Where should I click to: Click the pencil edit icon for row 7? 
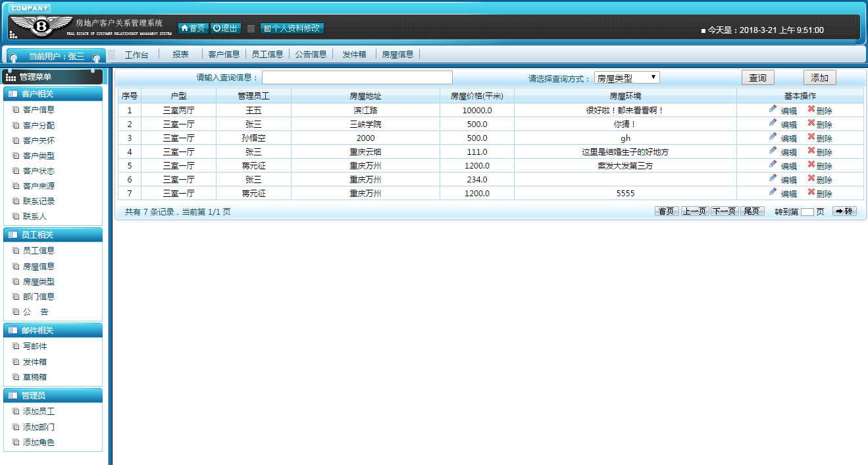[x=773, y=192]
